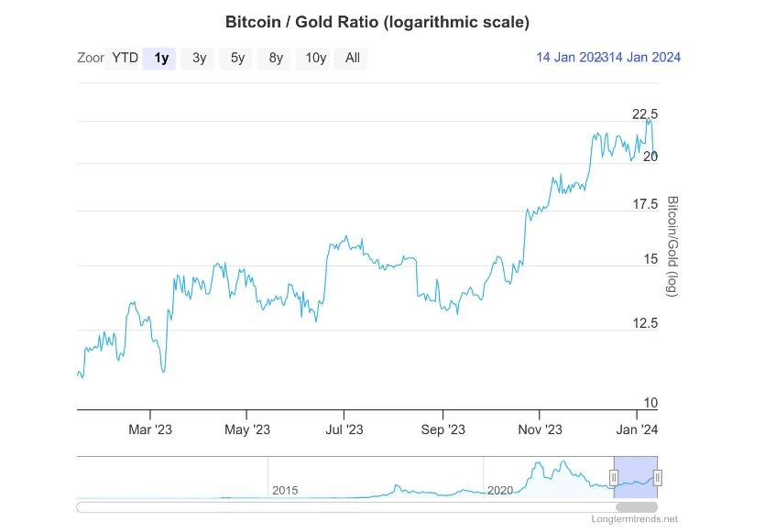Click the empty scrollbar track area
Viewport: 765px width, 532px height.
point(345,507)
